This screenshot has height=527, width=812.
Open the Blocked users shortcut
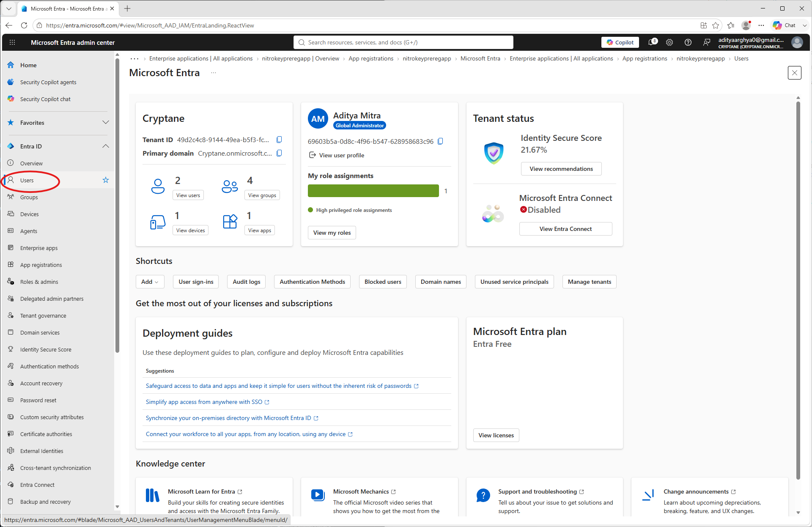click(x=383, y=282)
